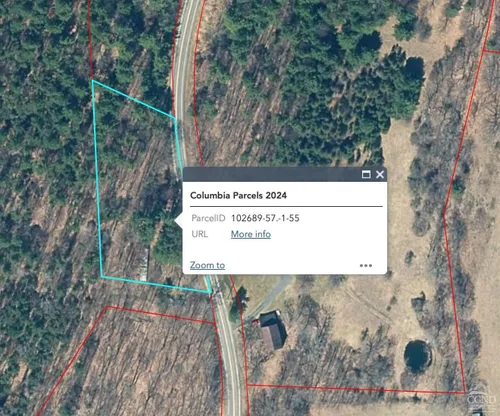Click the URL field label
The height and width of the screenshot is (416, 500).
(200, 234)
